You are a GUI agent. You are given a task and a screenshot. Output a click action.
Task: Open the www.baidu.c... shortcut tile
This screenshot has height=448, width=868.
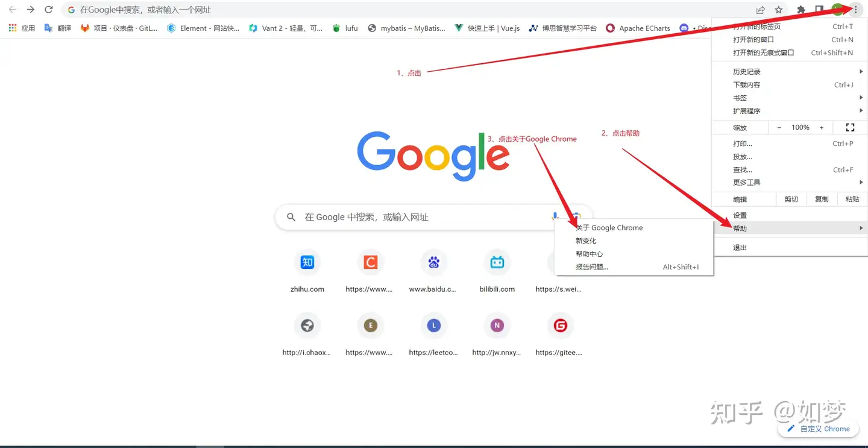[433, 270]
